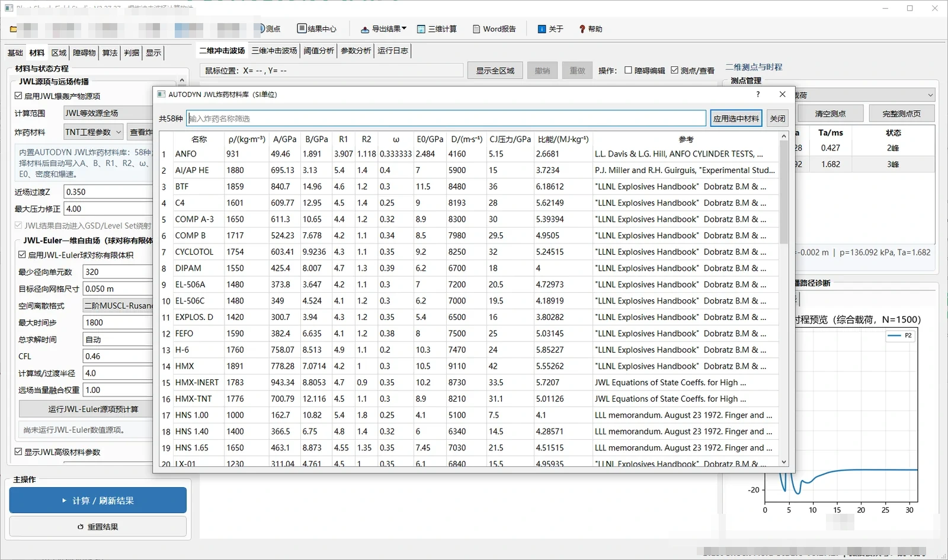Switch to the 区域 tab
The width and height of the screenshot is (948, 560).
tap(59, 53)
